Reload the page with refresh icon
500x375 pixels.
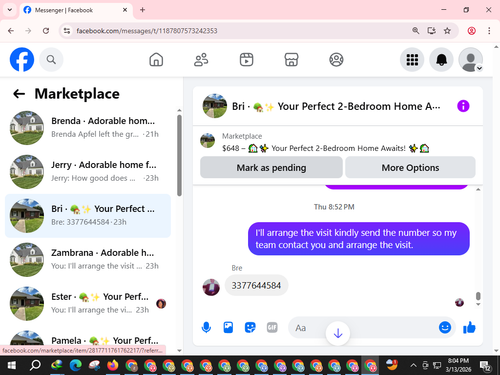[x=46, y=31]
